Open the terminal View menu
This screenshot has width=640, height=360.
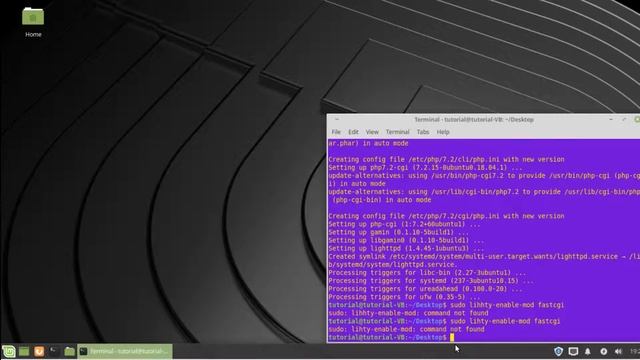(372, 132)
